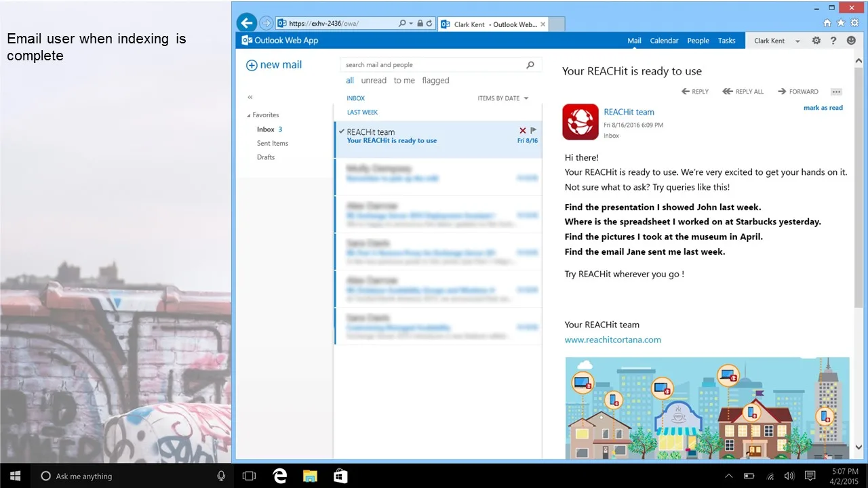Click the browser forward arrow button

tap(266, 23)
